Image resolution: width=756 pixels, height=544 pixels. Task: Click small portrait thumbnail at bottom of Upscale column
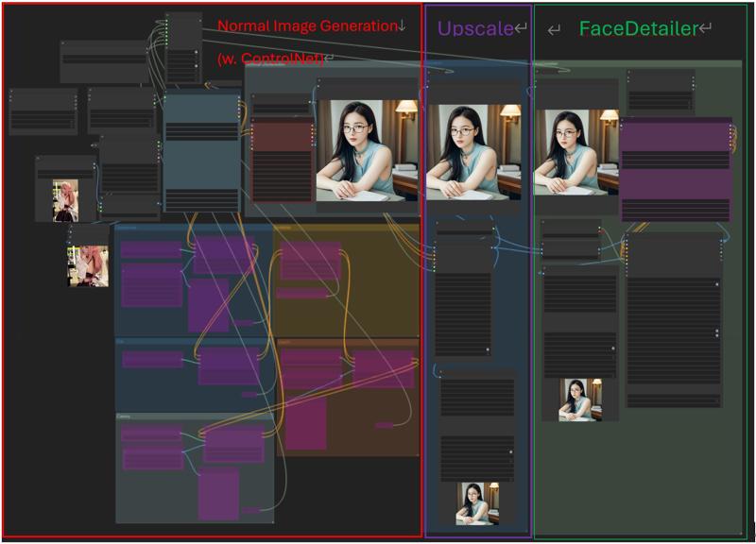pos(477,503)
